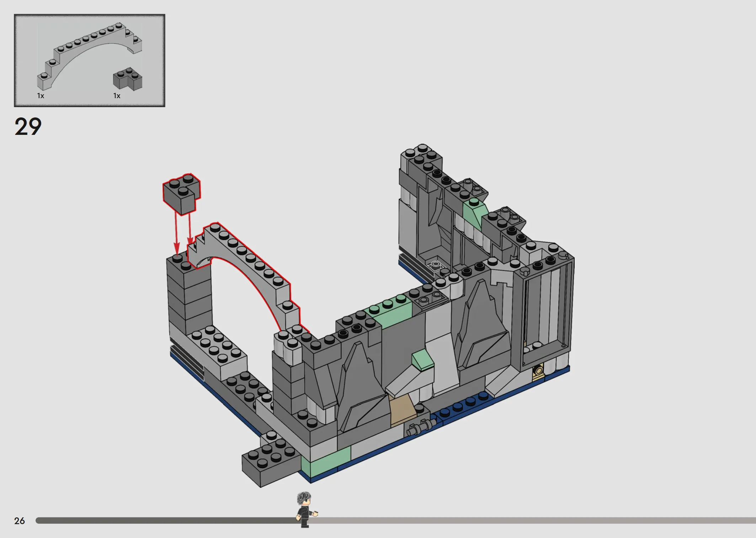Click the red-outlined corner brick being placed
Viewport: 756px width, 538px height.
click(182, 194)
